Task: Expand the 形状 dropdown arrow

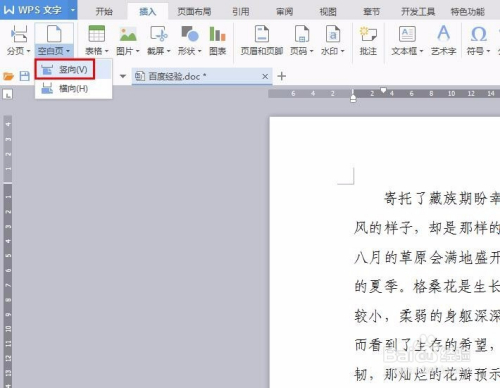Action: [200, 51]
